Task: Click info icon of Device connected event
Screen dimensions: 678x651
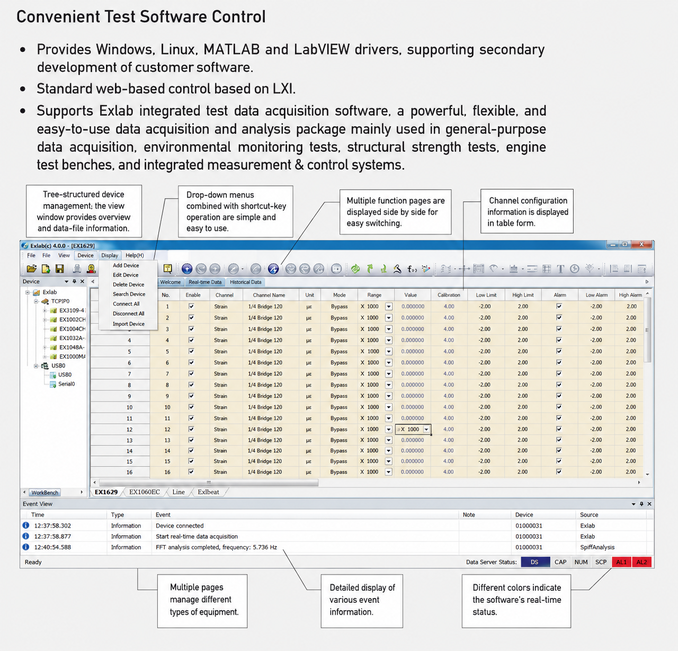Action: coord(26,525)
